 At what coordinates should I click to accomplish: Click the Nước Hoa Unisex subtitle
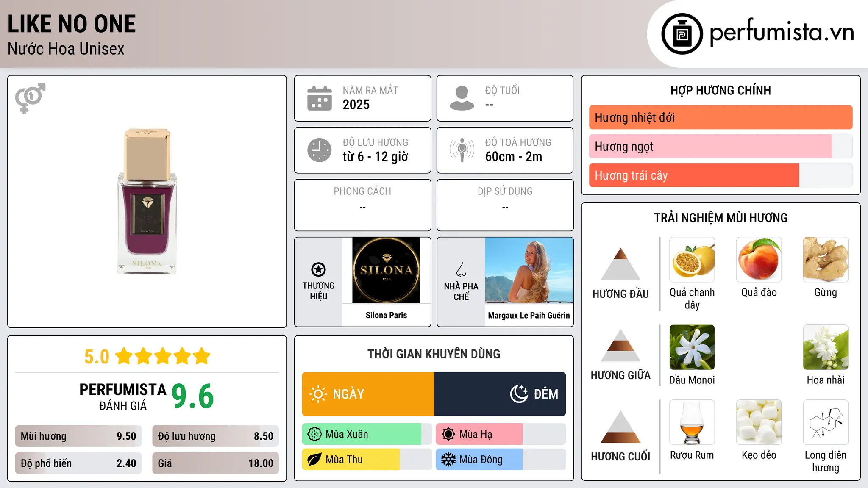point(66,49)
